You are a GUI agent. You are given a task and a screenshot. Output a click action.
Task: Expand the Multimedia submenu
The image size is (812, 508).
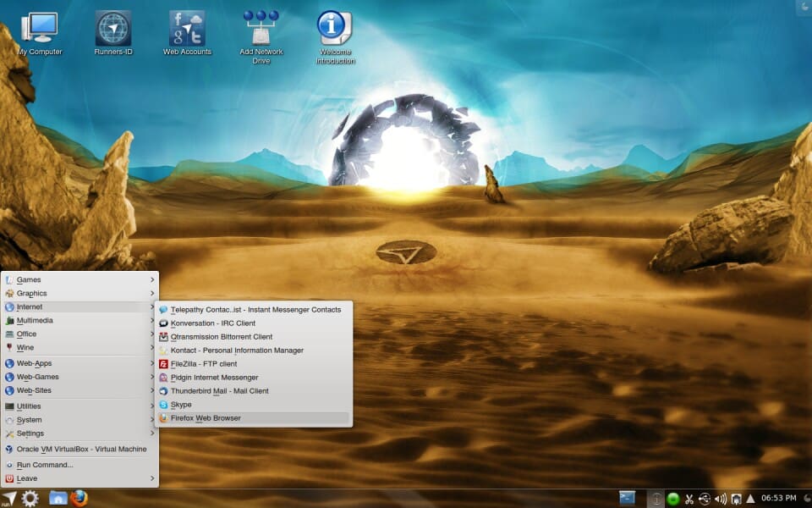coord(80,320)
